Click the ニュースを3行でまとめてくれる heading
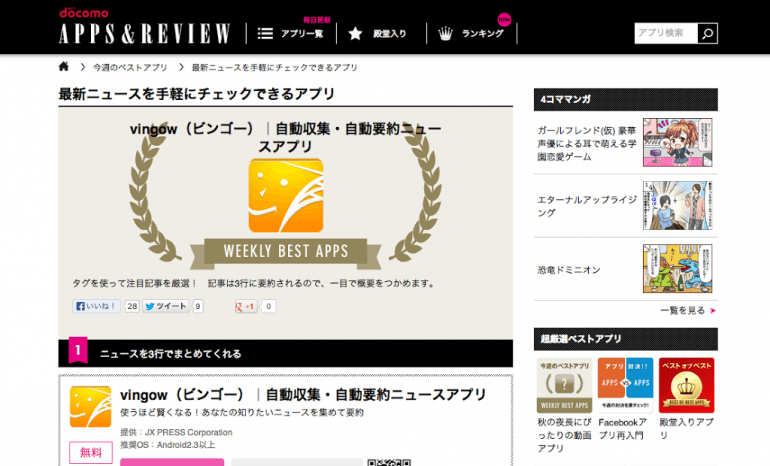The height and width of the screenshot is (466, 770). coord(170,354)
